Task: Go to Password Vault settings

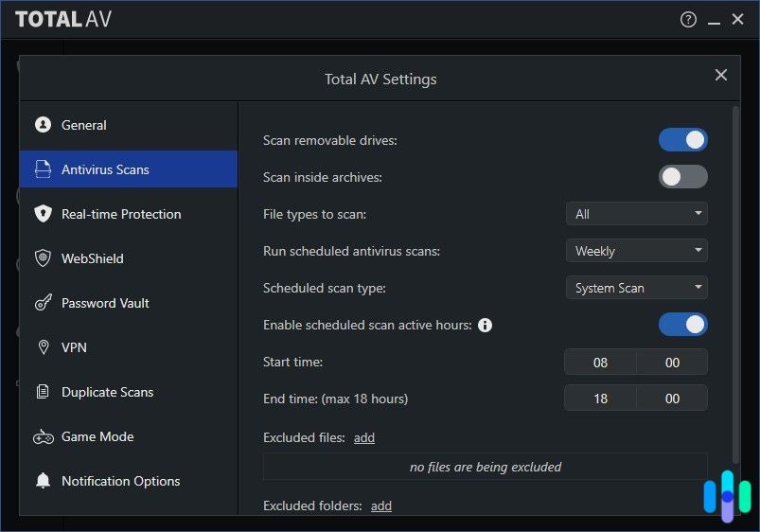Action: (x=129, y=303)
